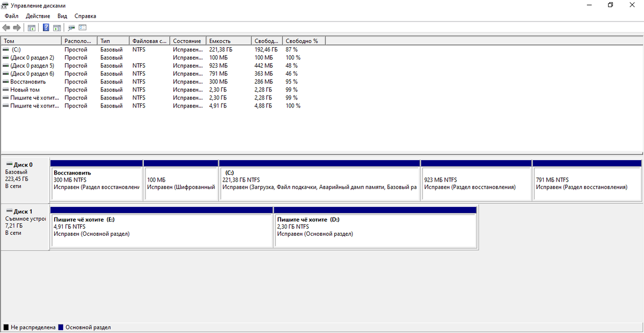
Task: Click black Не распределена legend swatch
Action: [6, 327]
